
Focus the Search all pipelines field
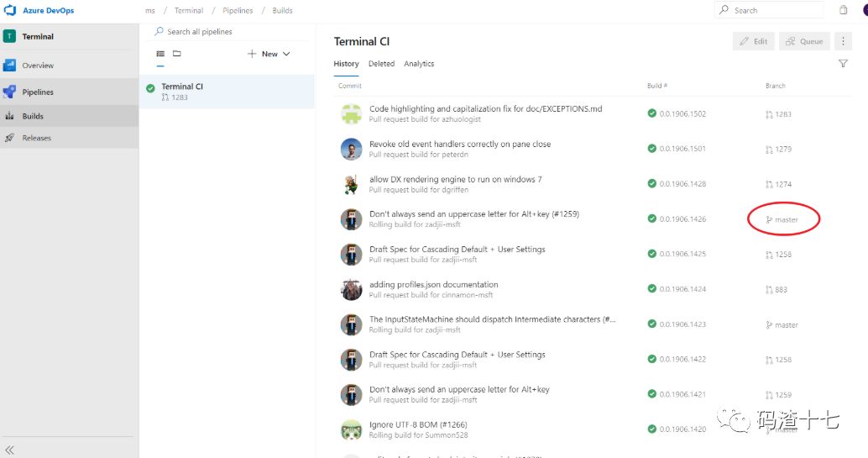pyautogui.click(x=230, y=32)
